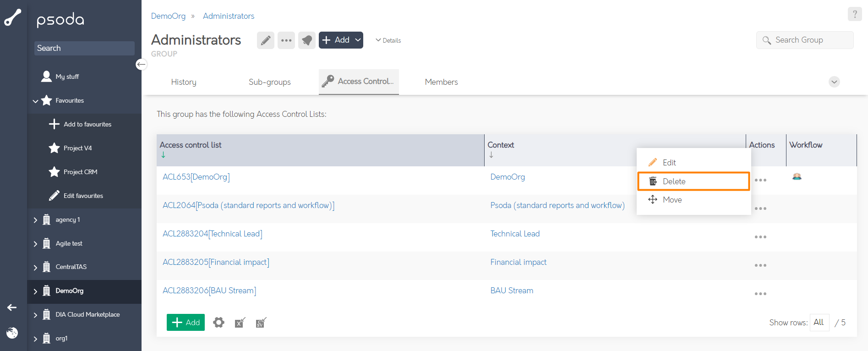The image size is (868, 351).
Task: Switch to the Sub-groups tab
Action: click(270, 82)
